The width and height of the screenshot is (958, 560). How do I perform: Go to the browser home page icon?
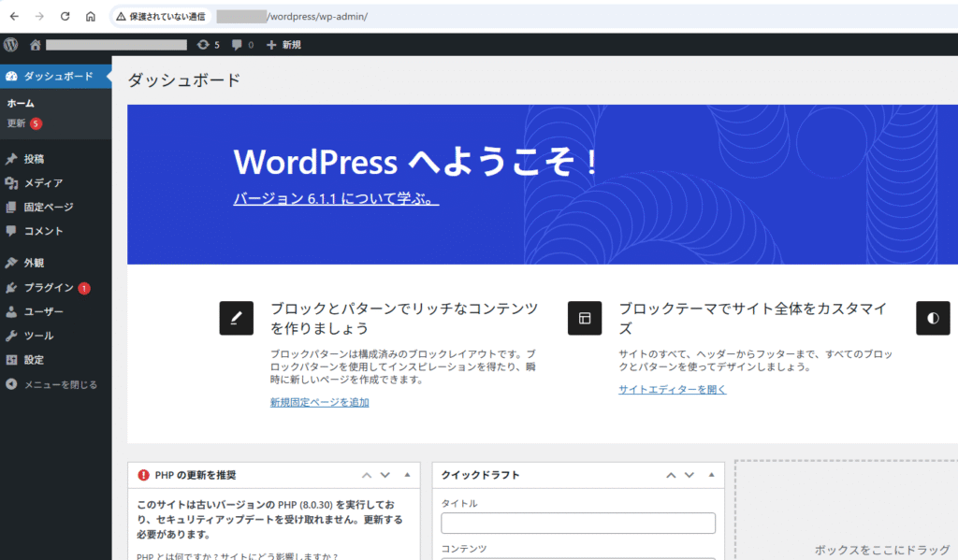[91, 17]
